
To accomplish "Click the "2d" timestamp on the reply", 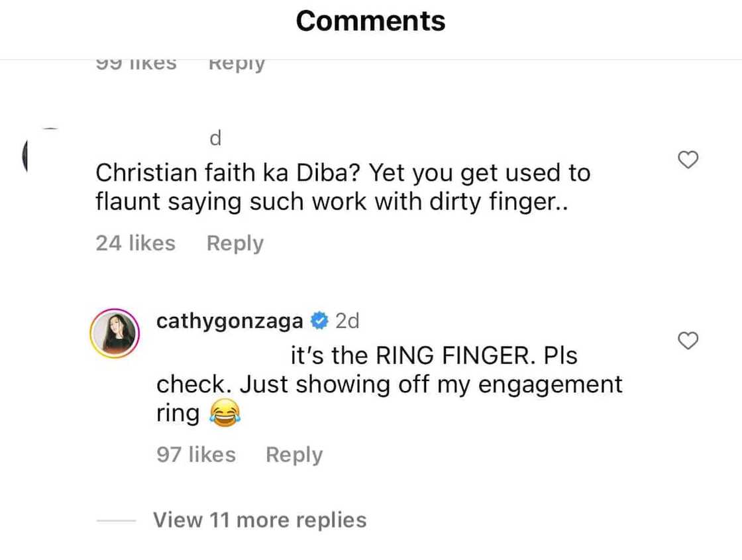I will [347, 321].
